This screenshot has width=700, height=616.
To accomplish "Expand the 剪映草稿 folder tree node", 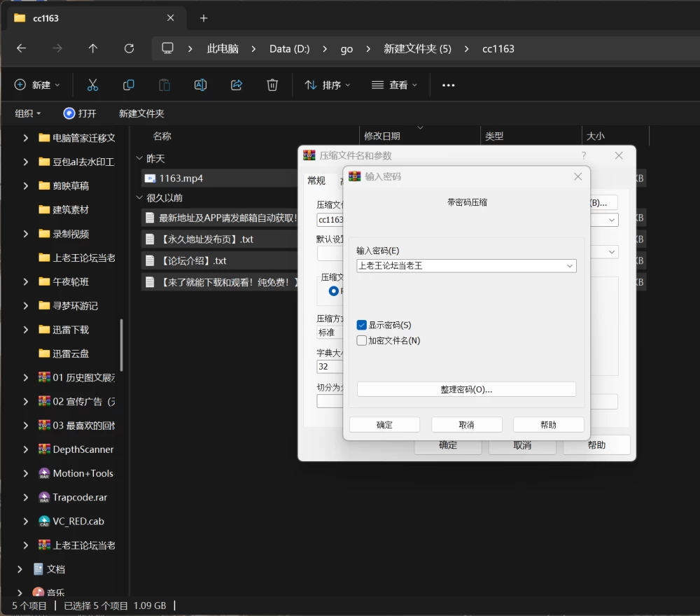I will 25,185.
